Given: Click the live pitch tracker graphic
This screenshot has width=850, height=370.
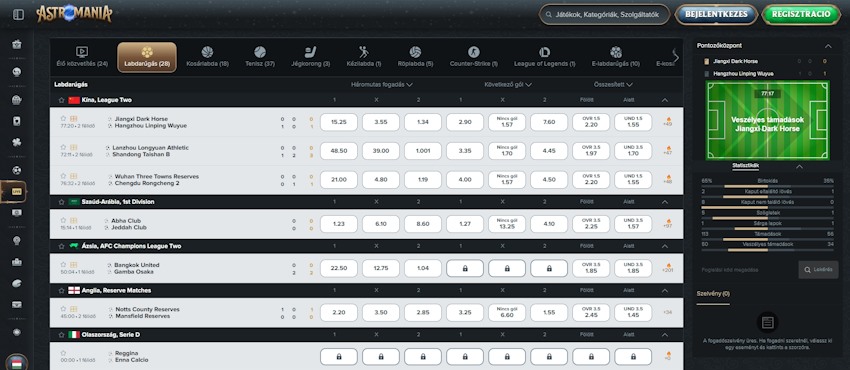Looking at the screenshot, I should (x=767, y=120).
